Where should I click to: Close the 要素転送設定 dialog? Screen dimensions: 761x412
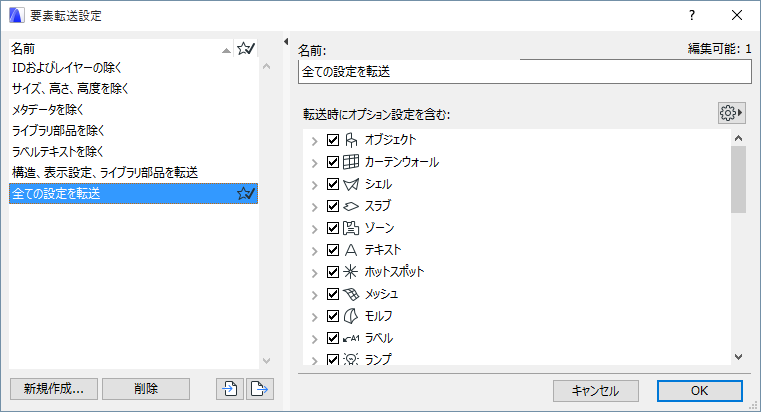pyautogui.click(x=737, y=16)
